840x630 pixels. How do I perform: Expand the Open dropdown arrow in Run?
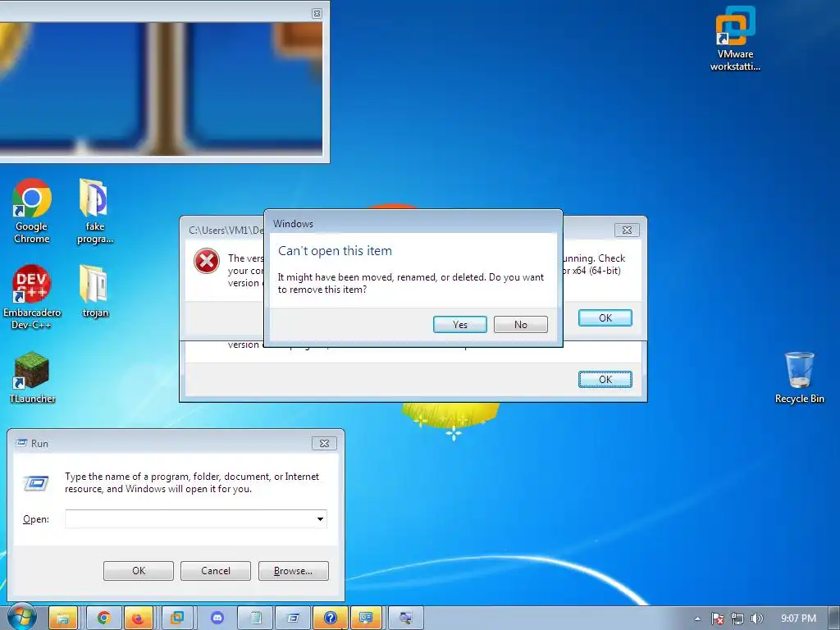tap(320, 518)
